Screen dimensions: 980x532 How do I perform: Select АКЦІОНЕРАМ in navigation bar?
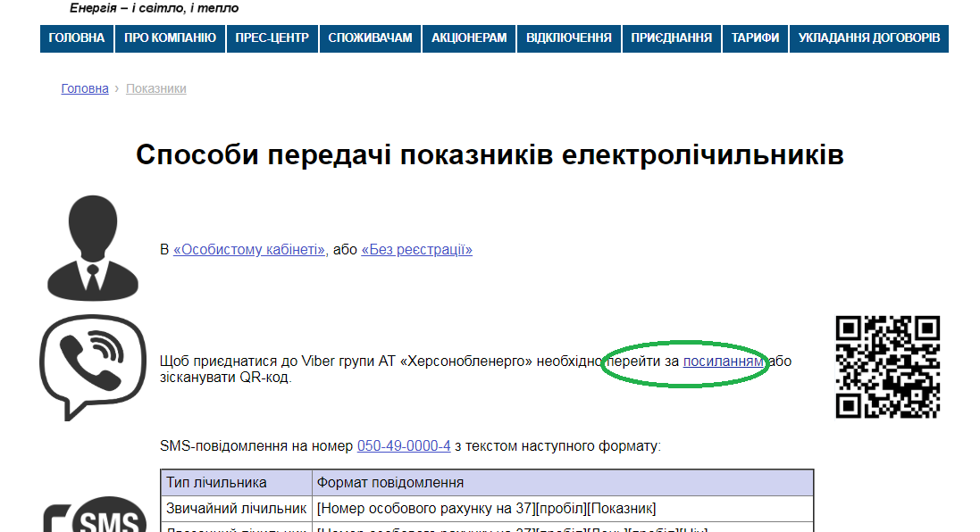[x=469, y=38]
